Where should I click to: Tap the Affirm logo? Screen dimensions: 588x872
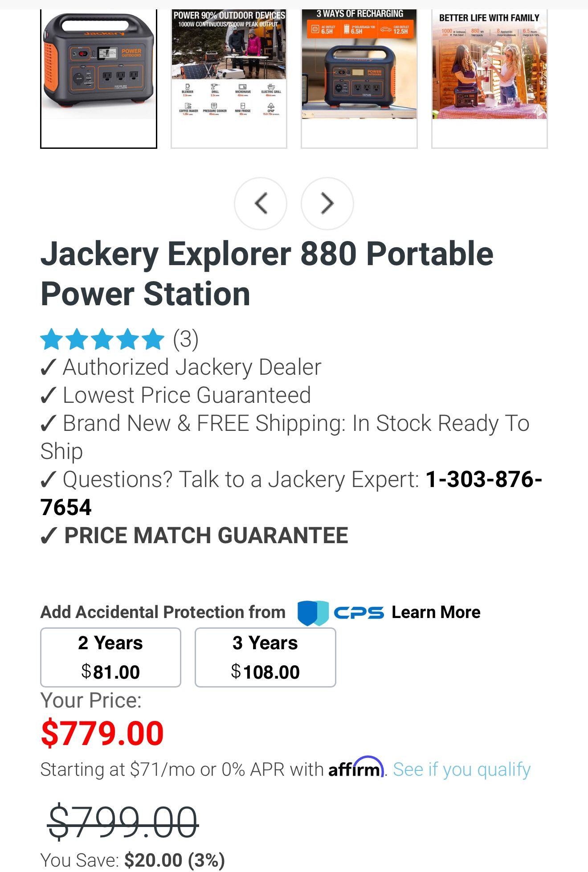(355, 768)
